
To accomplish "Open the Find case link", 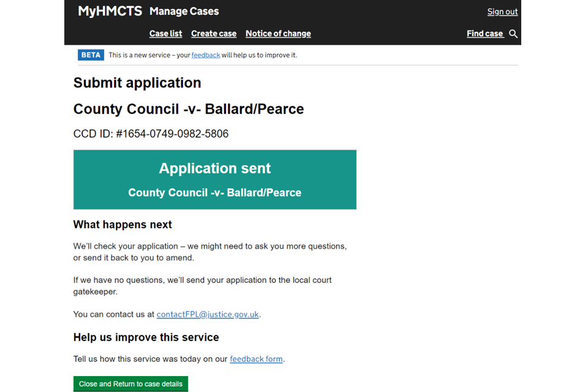I will click(x=484, y=34).
